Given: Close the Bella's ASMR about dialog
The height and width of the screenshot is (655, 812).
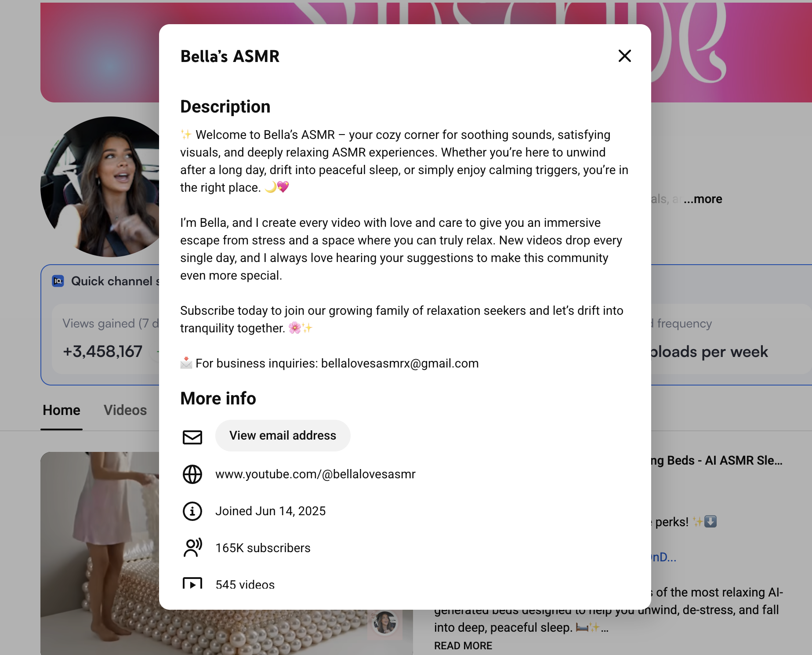Looking at the screenshot, I should (x=624, y=56).
